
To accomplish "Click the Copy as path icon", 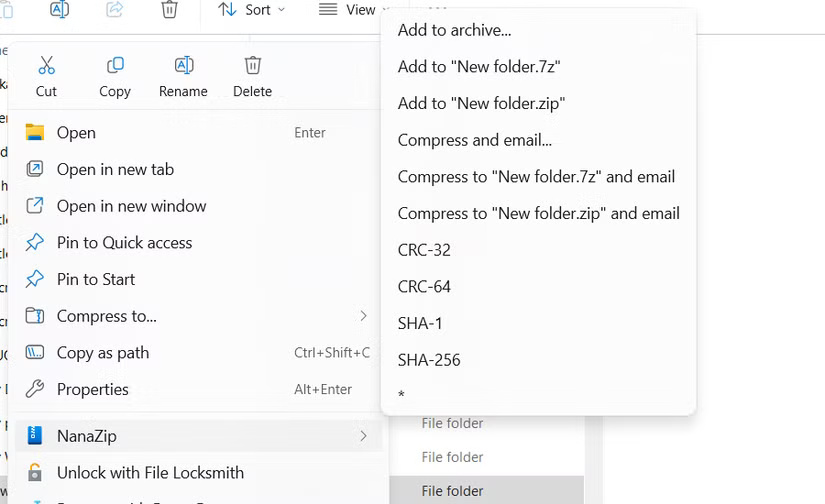I will tap(35, 353).
